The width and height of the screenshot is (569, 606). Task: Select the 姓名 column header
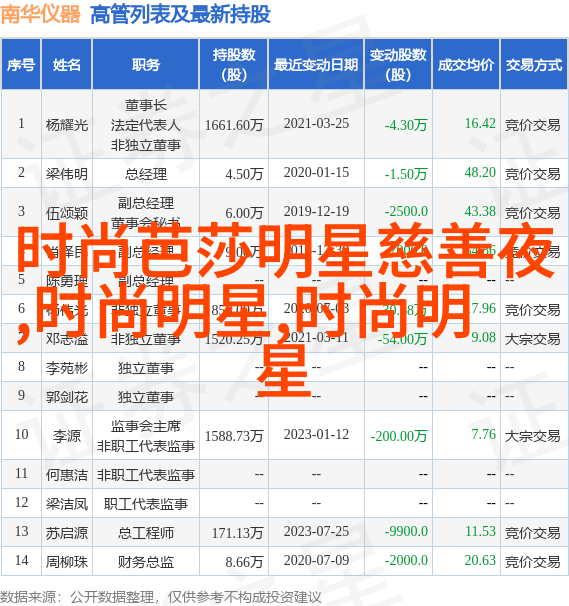pyautogui.click(x=66, y=64)
